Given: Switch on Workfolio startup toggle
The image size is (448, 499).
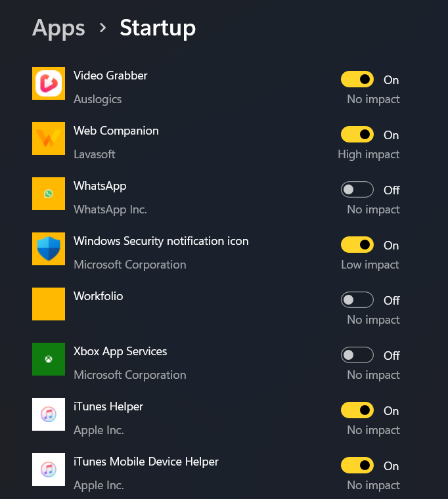Looking at the screenshot, I should click(x=357, y=300).
